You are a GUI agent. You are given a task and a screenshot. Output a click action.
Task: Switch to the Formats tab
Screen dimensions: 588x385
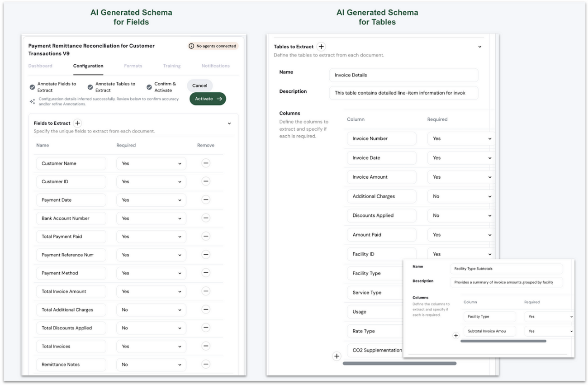pos(133,66)
